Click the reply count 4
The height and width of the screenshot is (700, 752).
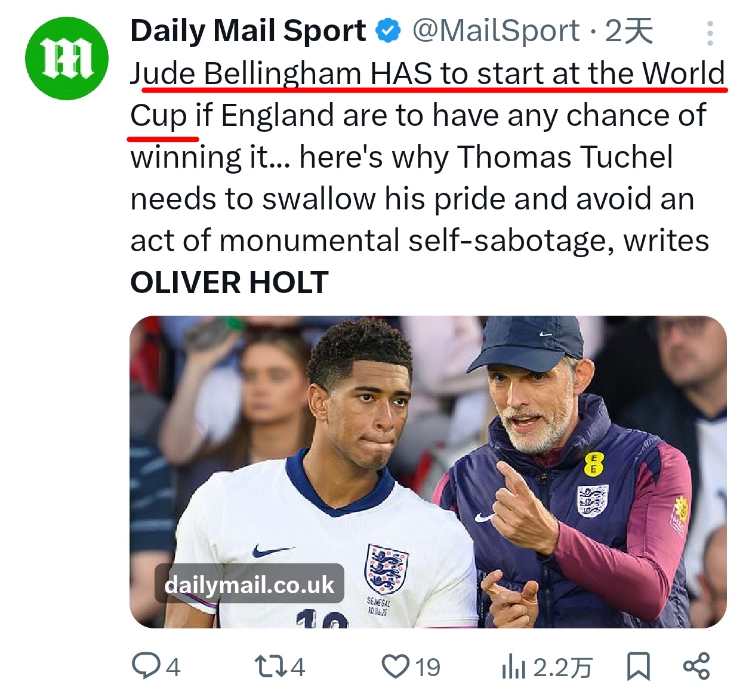(173, 667)
